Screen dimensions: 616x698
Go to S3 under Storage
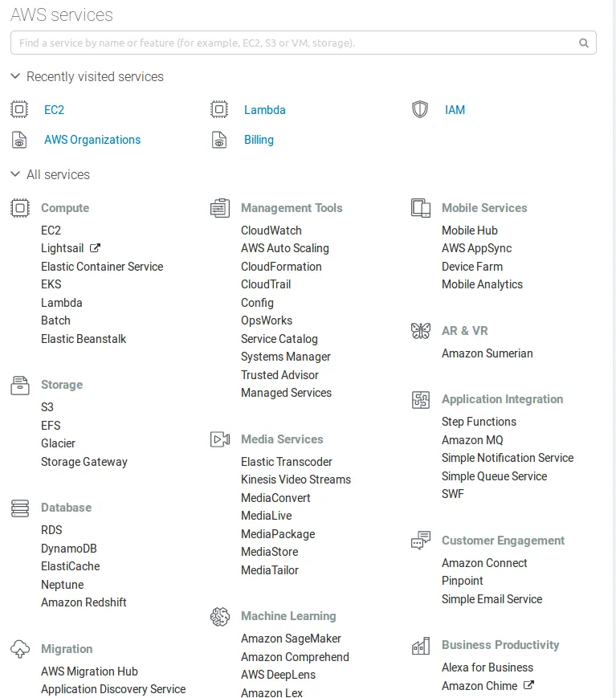coord(47,407)
